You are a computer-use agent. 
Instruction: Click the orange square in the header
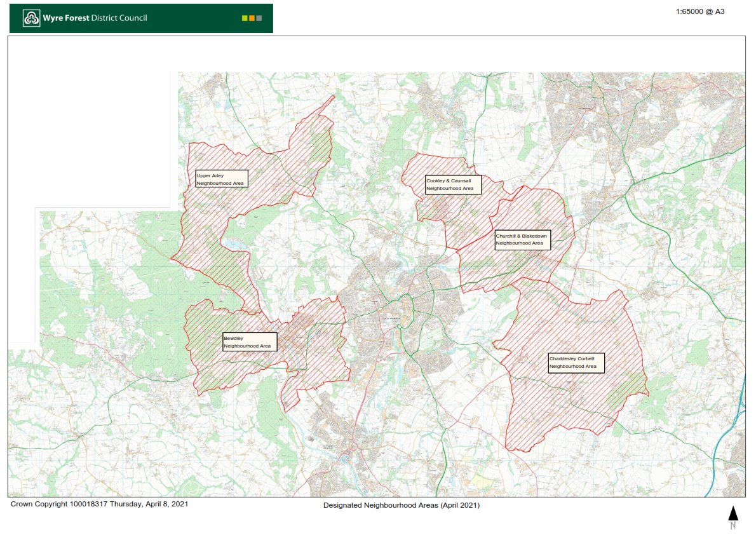click(252, 18)
